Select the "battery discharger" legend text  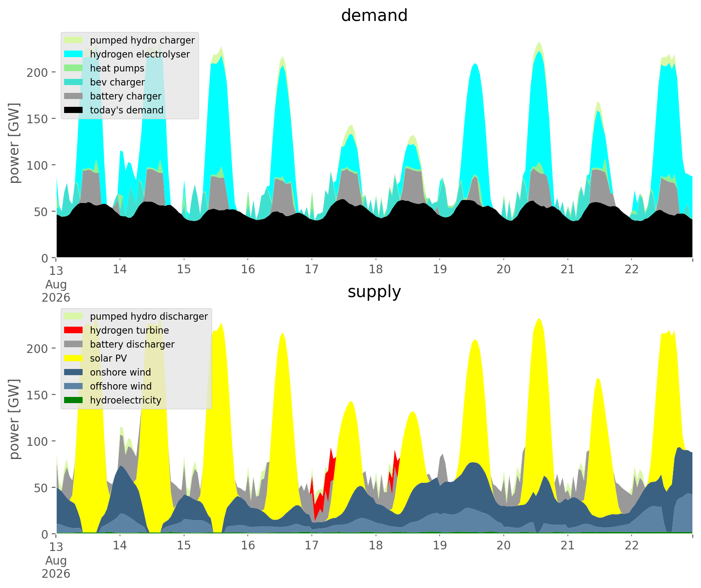pos(132,344)
